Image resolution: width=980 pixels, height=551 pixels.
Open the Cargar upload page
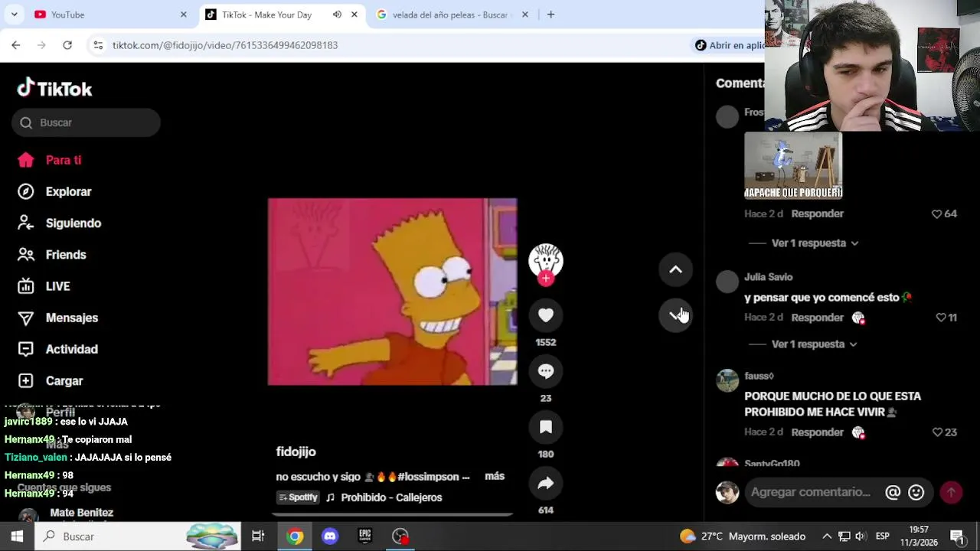tap(50, 380)
